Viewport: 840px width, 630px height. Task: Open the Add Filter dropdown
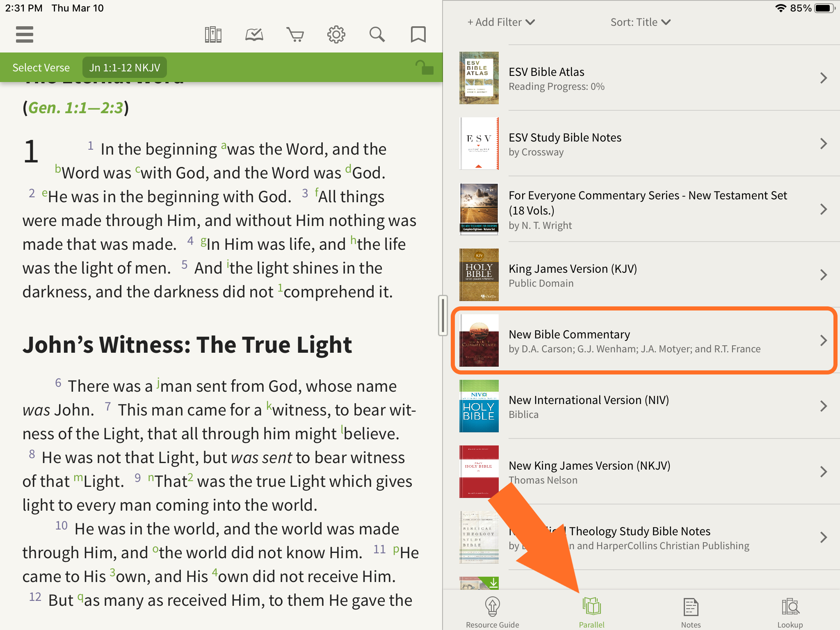point(501,22)
